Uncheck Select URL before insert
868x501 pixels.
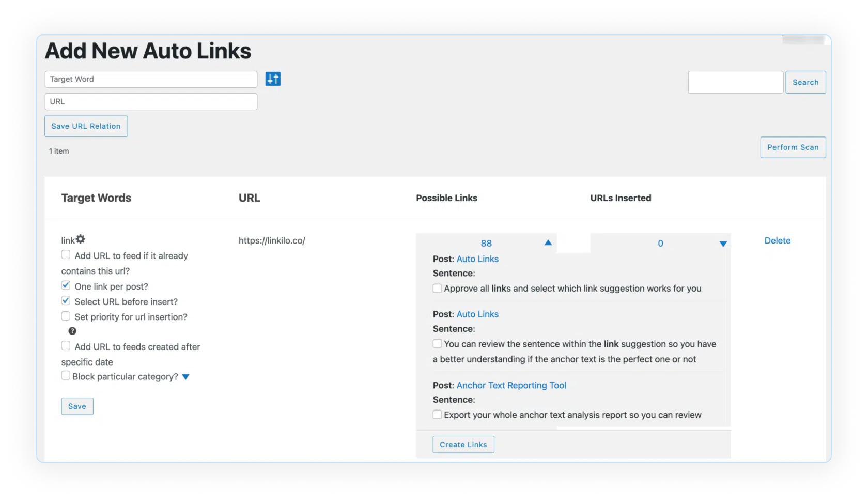[66, 301]
